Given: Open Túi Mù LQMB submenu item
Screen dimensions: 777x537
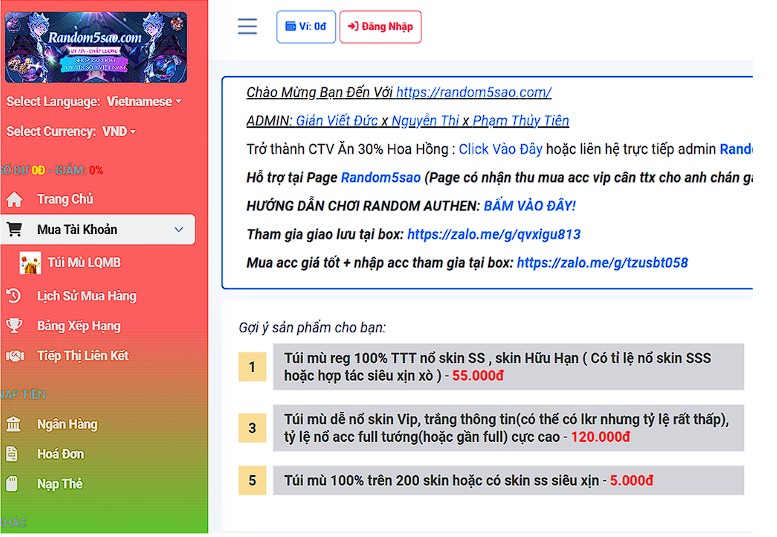Looking at the screenshot, I should (x=84, y=263).
